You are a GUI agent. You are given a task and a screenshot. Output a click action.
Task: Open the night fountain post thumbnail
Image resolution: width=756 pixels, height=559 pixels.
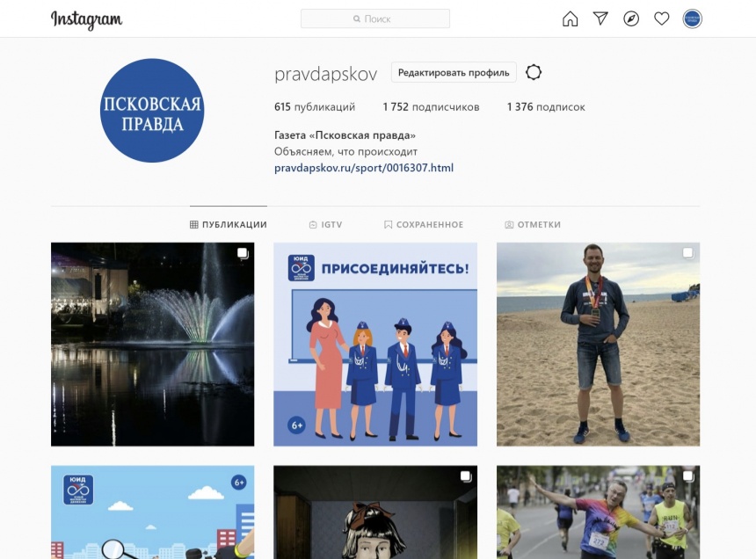(152, 345)
